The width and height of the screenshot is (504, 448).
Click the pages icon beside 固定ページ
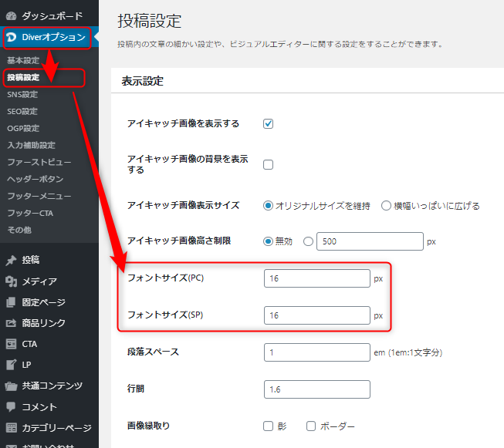[x=12, y=302]
